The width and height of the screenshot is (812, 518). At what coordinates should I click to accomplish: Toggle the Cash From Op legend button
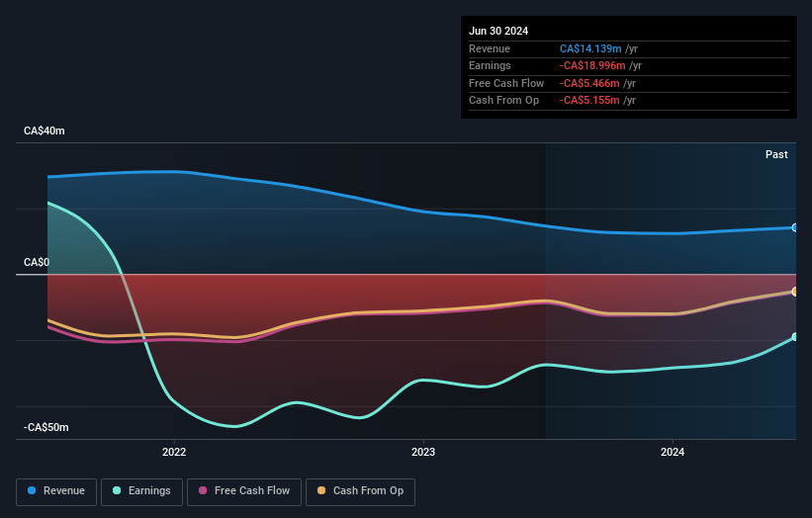click(x=360, y=491)
